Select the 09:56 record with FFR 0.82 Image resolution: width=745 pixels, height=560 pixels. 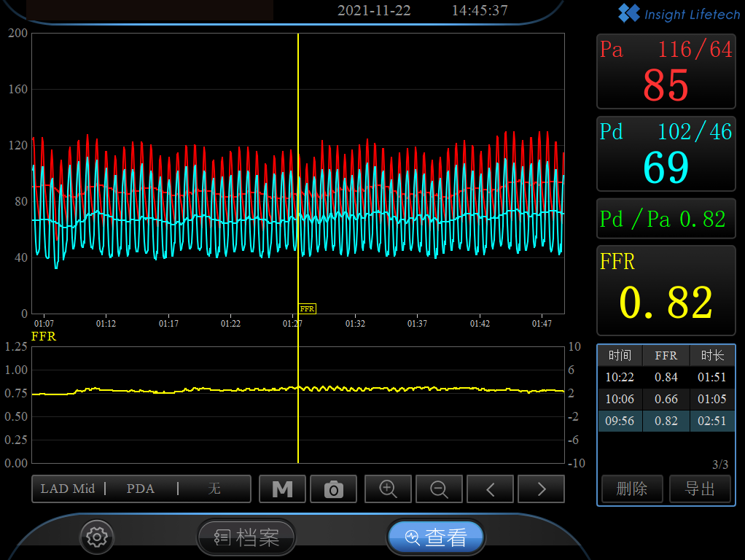pos(666,421)
